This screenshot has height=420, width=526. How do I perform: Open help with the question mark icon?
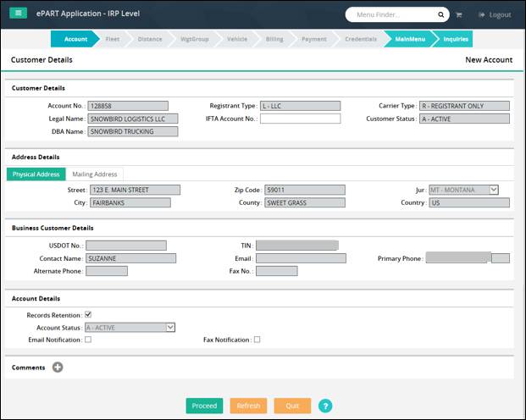pos(325,406)
